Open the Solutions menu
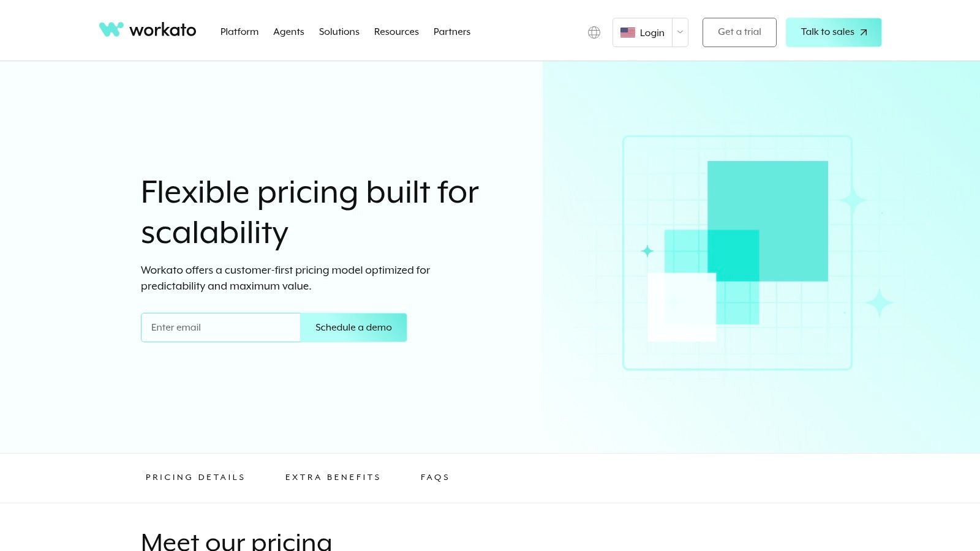 click(339, 32)
